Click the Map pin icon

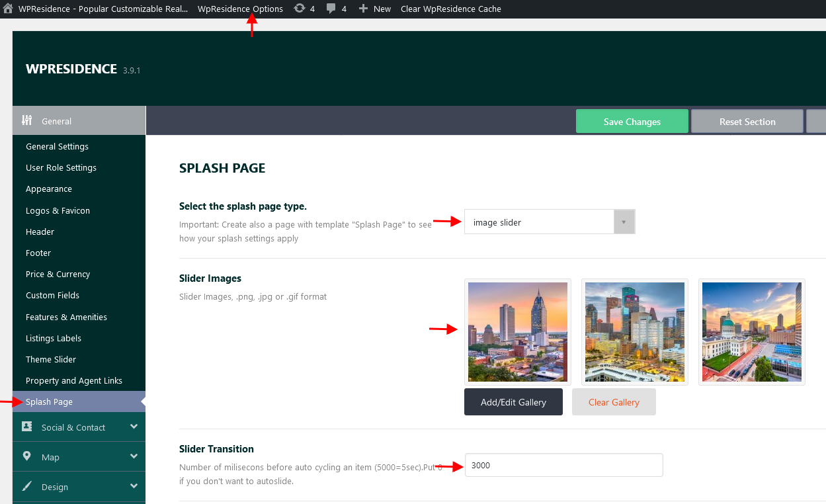[27, 456]
